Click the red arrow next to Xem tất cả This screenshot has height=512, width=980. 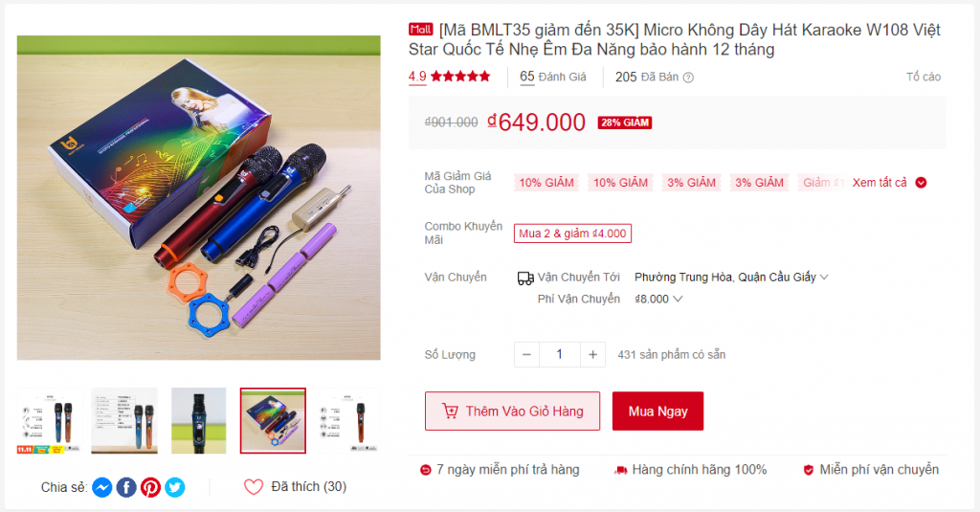[921, 183]
